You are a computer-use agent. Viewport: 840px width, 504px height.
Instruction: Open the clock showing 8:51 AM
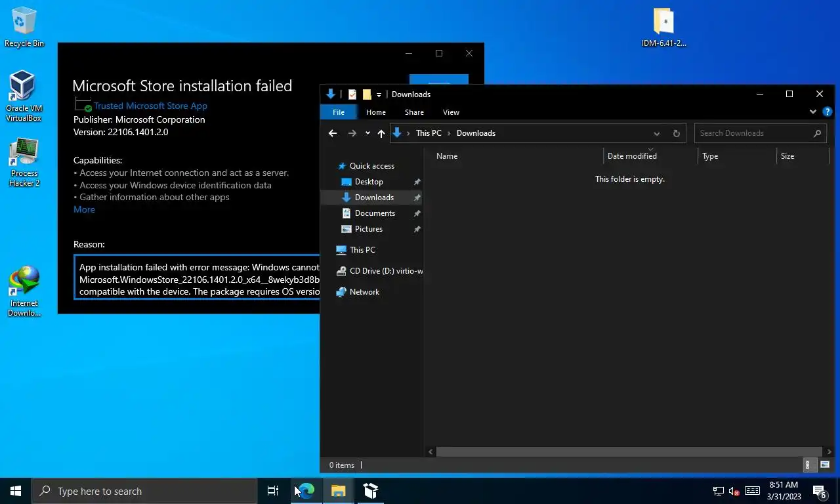click(x=784, y=491)
